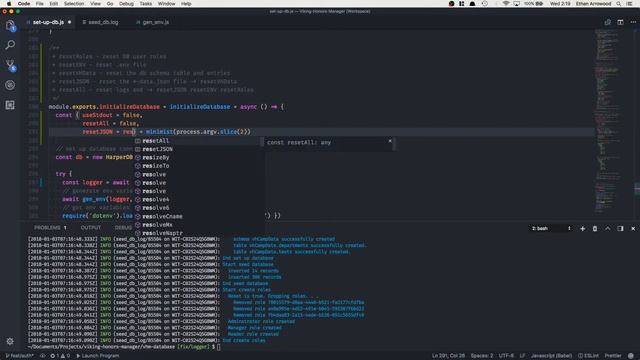
Task: Open the editor More Actions menu
Action: (633, 22)
